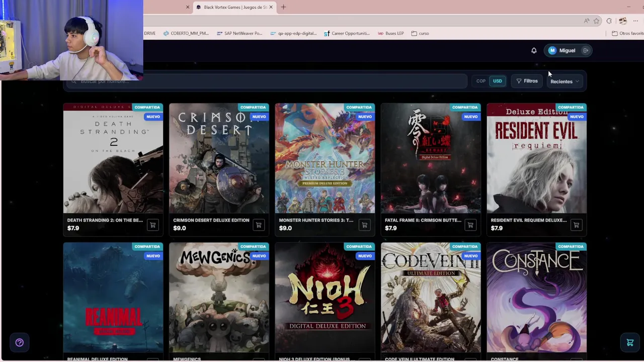Open the notifications bell icon
644x362 pixels.
(534, 50)
